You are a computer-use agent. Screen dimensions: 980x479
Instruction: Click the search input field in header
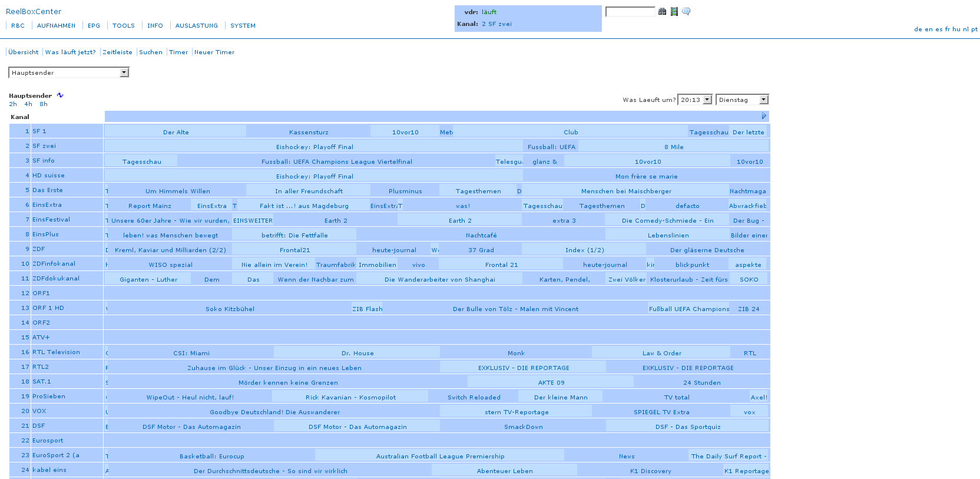pos(630,12)
